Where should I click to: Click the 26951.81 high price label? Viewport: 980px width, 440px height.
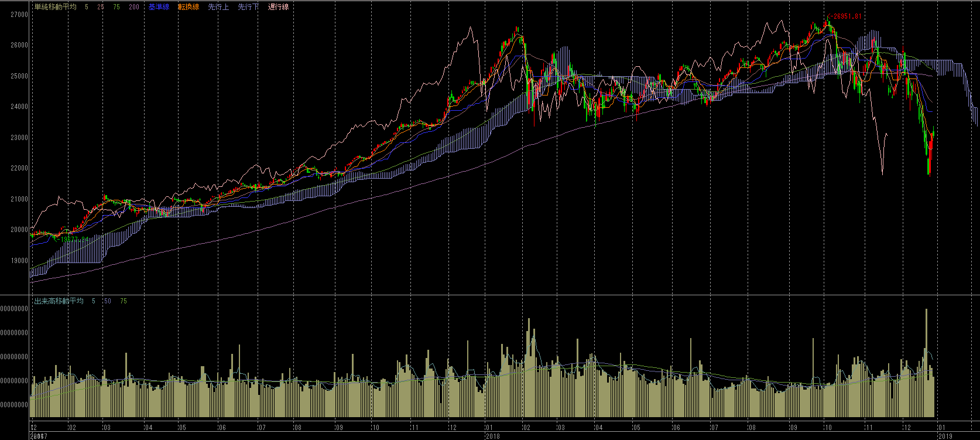click(844, 16)
